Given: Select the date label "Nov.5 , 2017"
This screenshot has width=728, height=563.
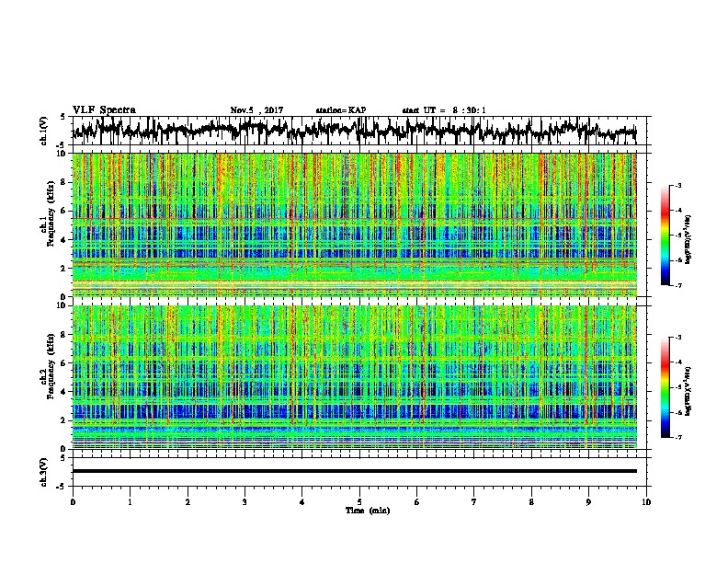Looking at the screenshot, I should (x=256, y=110).
